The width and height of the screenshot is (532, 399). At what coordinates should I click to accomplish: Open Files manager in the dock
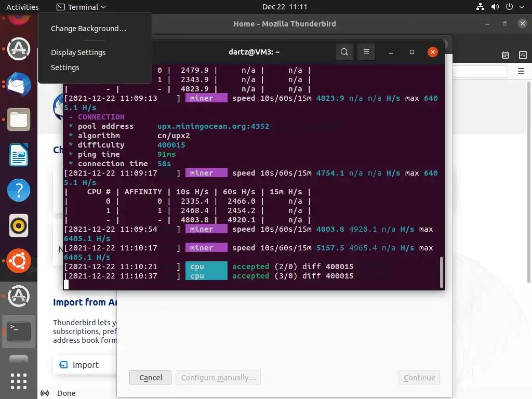click(19, 119)
